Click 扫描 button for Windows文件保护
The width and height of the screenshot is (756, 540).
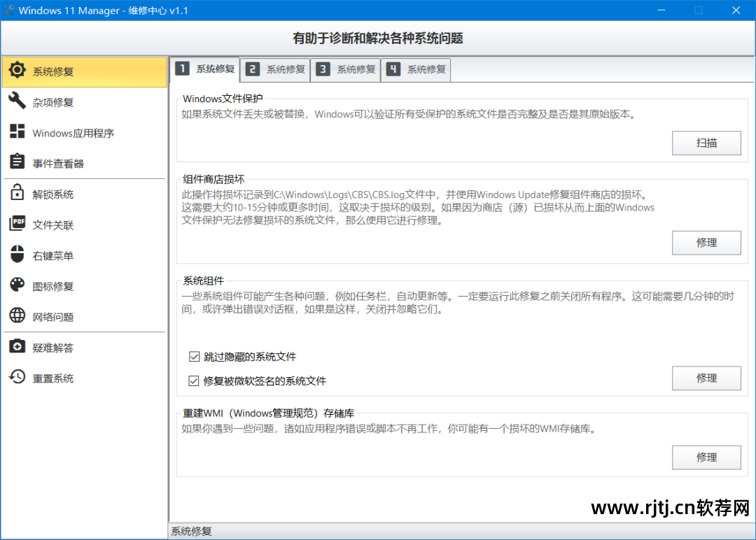(x=706, y=143)
